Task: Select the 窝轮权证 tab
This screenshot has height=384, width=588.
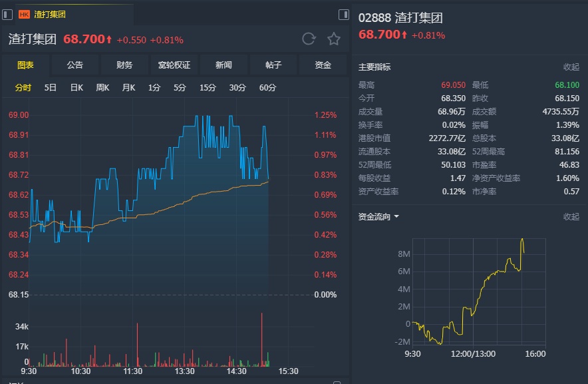Action: (174, 65)
